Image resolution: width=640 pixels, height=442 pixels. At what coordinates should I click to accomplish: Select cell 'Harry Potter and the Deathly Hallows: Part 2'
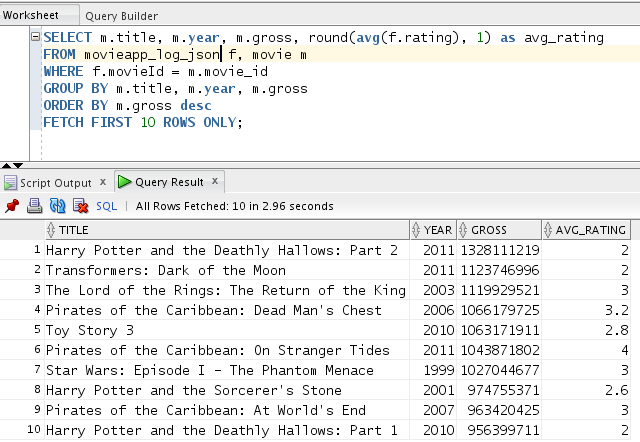[x=227, y=250]
